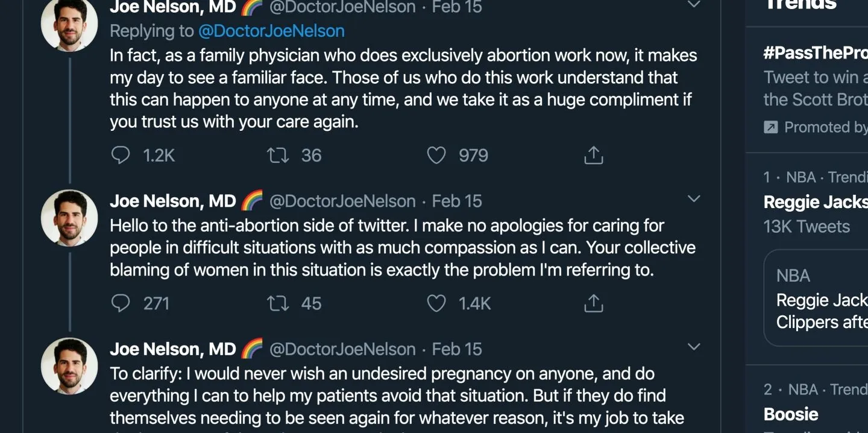Click the avatar beside the 'To clarify' tweet
The image size is (868, 433).
69,366
